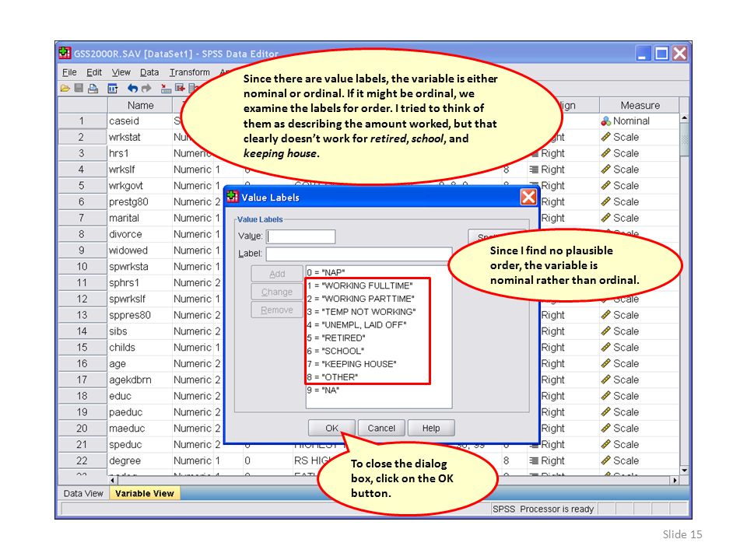Open the Edit menu
Image resolution: width=747 pixels, height=560 pixels.
94,72
